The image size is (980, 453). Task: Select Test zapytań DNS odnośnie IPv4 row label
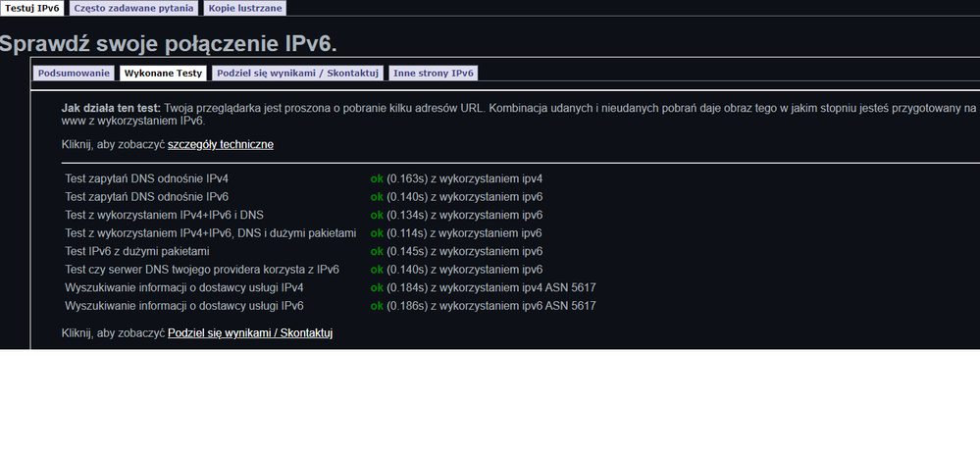(146, 178)
